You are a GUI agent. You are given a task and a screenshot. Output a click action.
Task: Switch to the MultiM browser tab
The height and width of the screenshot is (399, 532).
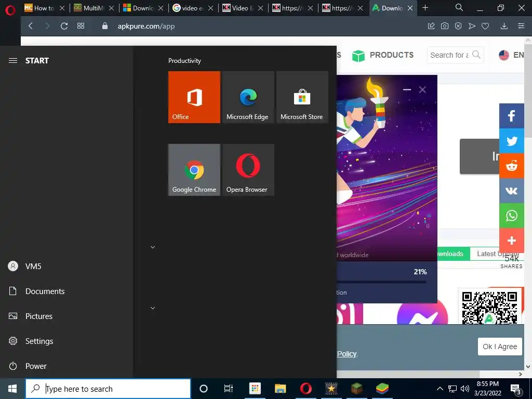point(94,8)
